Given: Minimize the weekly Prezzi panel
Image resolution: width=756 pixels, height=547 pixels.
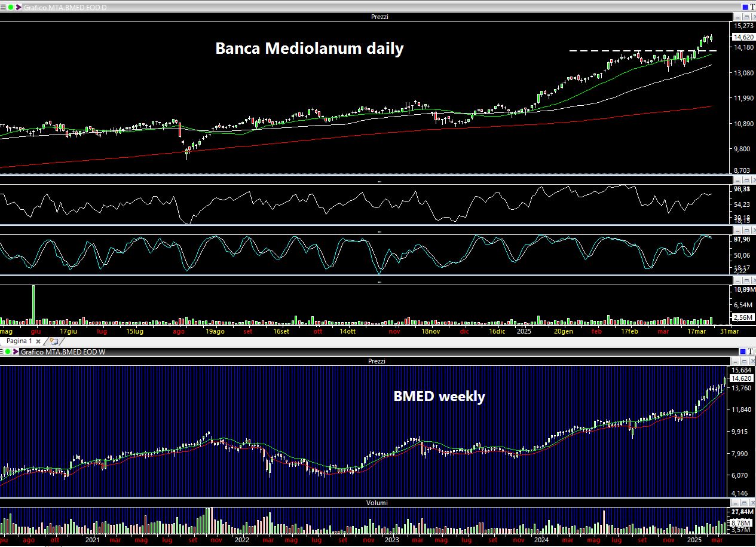Looking at the screenshot, I should click(x=736, y=361).
